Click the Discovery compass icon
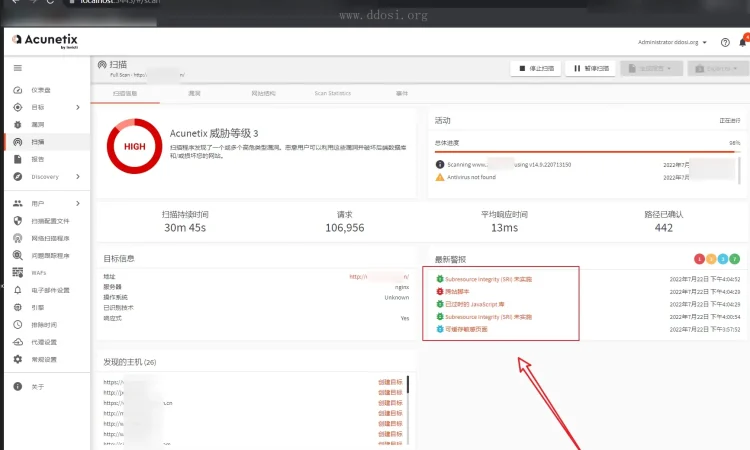Viewport: 750px width, 450px height. pyautogui.click(x=18, y=176)
